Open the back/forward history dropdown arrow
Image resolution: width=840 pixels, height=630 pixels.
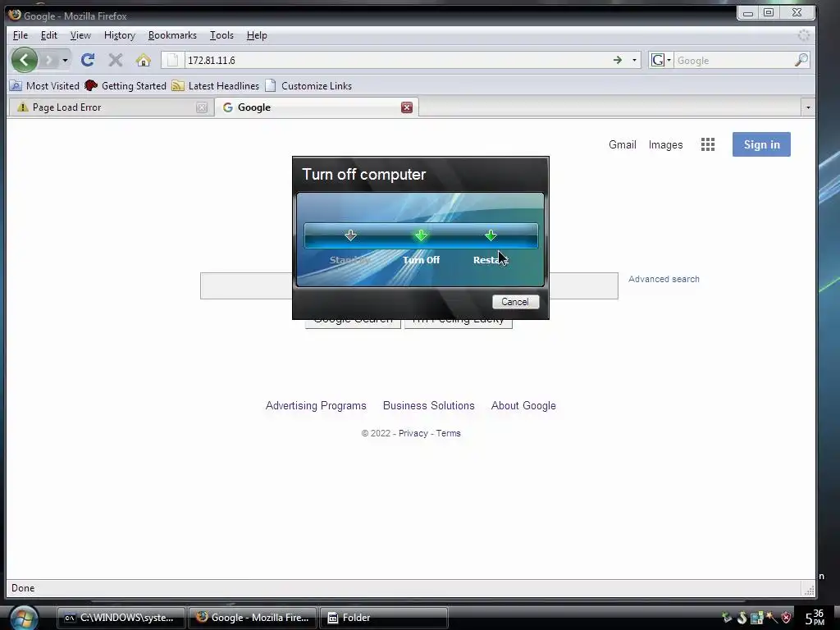coord(65,60)
